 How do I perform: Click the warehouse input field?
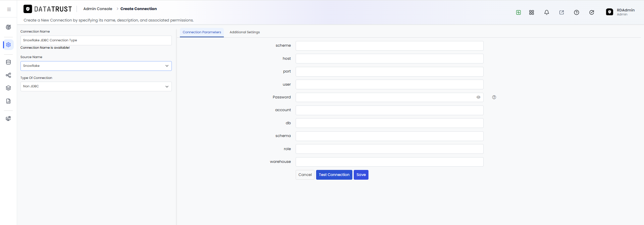click(389, 162)
